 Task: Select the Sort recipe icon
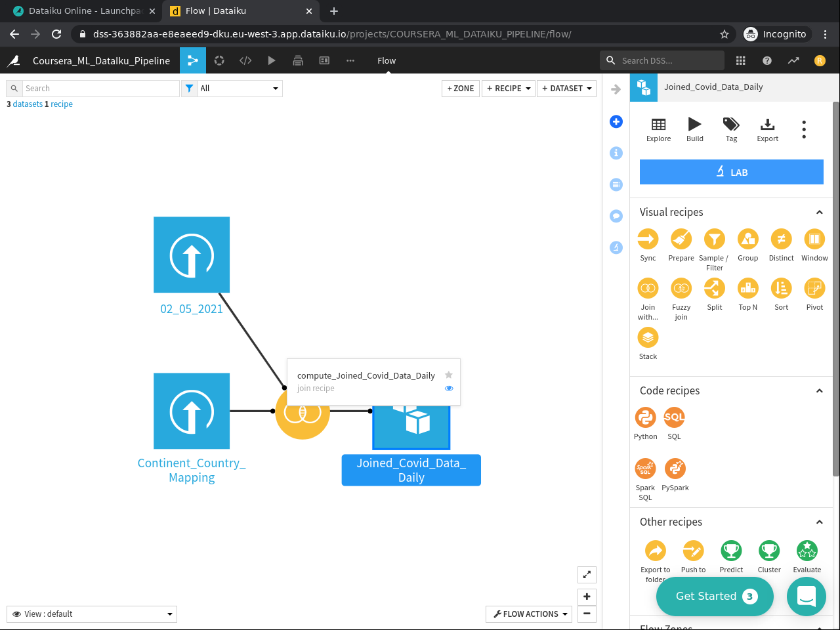click(782, 288)
